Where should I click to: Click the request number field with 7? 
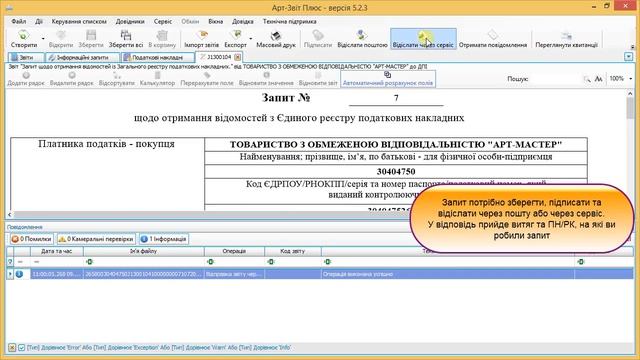396,98
